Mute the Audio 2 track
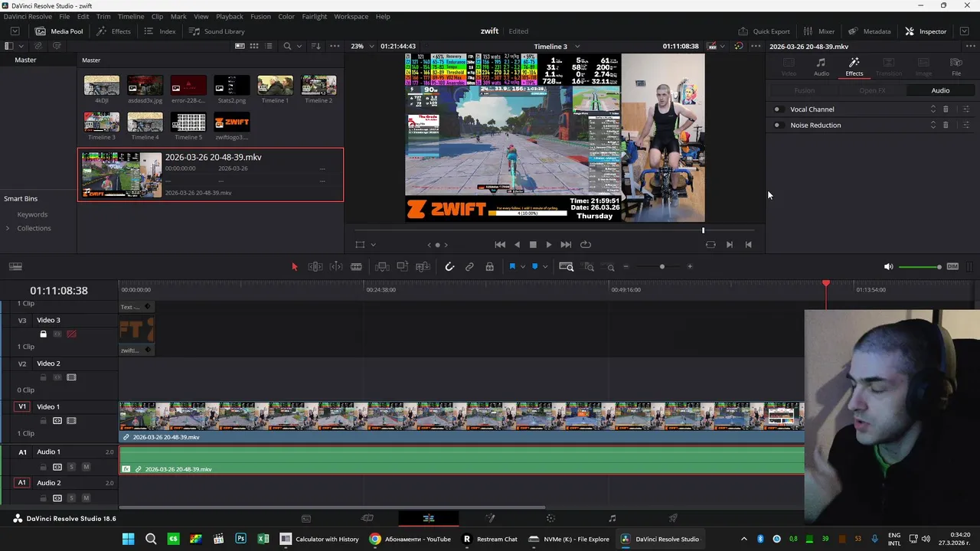This screenshot has width=980, height=551. point(86,497)
